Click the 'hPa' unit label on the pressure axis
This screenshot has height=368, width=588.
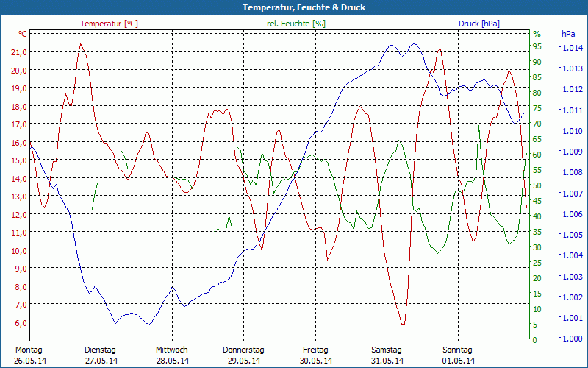[x=568, y=34]
